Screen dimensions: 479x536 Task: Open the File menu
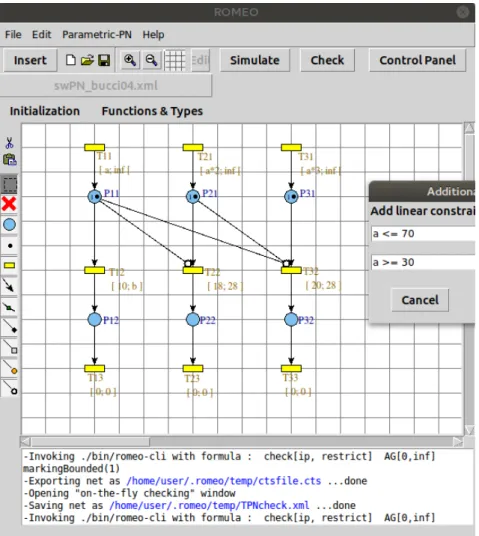[13, 35]
